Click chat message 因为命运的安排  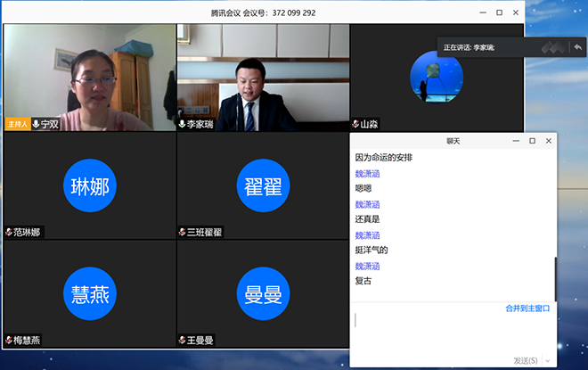point(384,158)
